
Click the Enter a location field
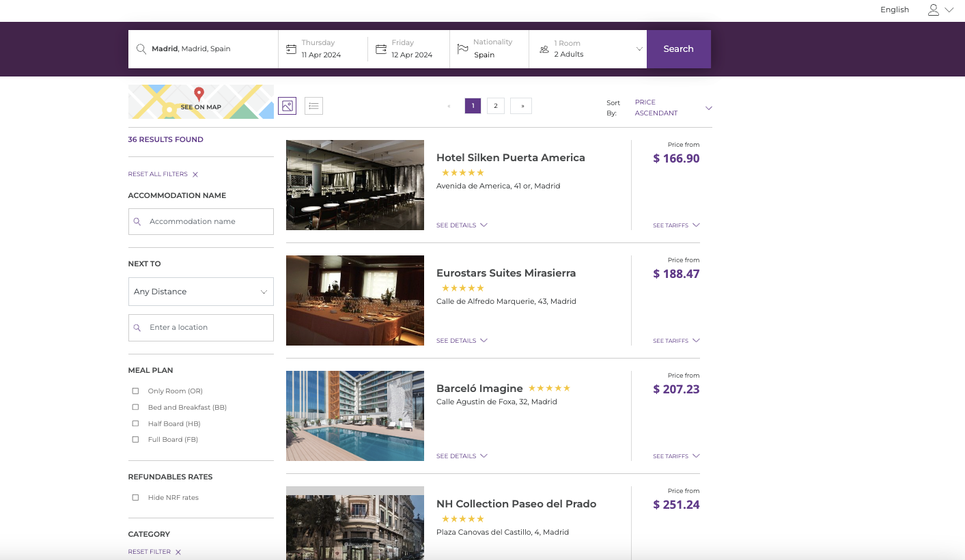point(201,328)
